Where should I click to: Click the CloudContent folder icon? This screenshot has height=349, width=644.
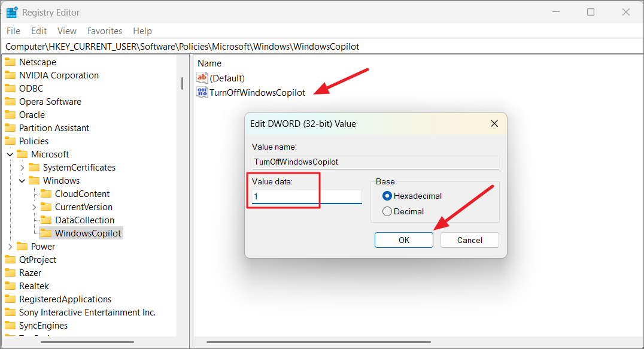(x=47, y=193)
